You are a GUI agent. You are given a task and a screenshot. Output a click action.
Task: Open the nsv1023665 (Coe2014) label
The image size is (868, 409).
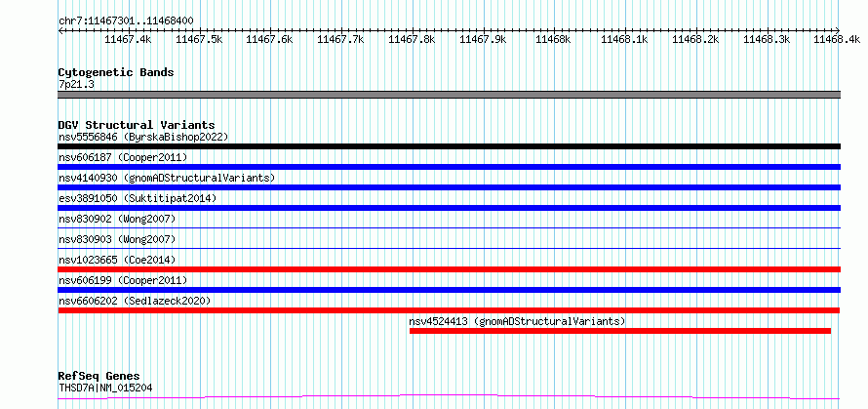coord(117,260)
